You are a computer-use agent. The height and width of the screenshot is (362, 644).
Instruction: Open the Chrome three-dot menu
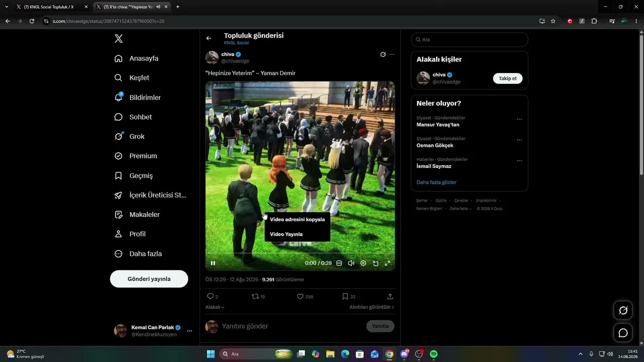coord(637,21)
